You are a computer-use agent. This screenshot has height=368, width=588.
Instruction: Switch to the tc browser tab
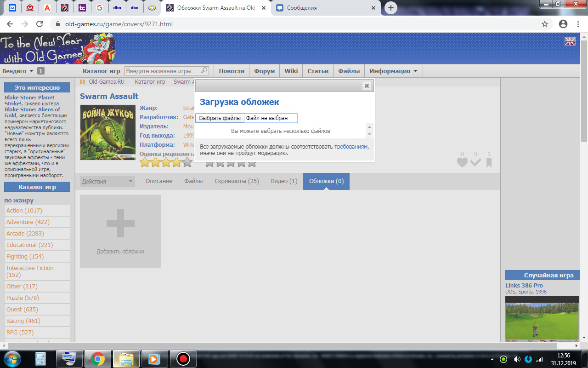coord(82,8)
